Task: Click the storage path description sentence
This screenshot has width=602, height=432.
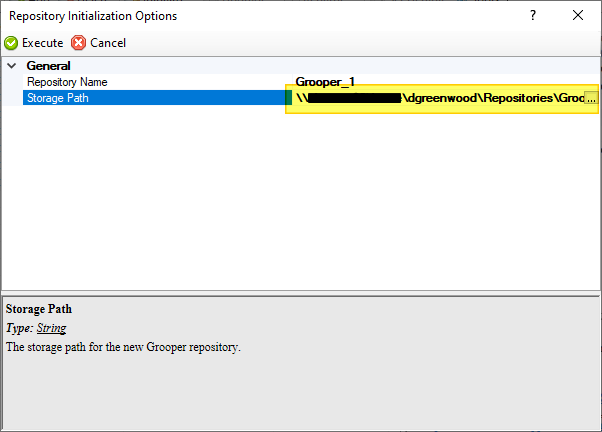Action: (124, 347)
